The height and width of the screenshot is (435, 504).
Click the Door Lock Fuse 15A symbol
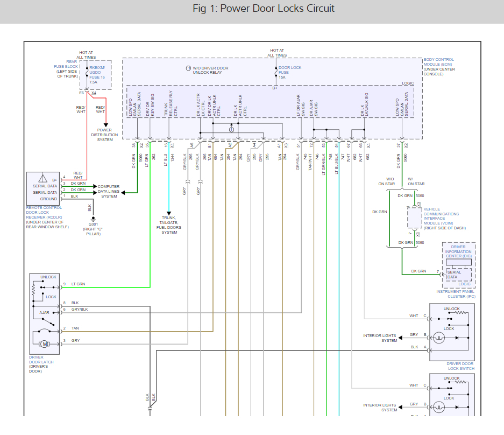(276, 71)
